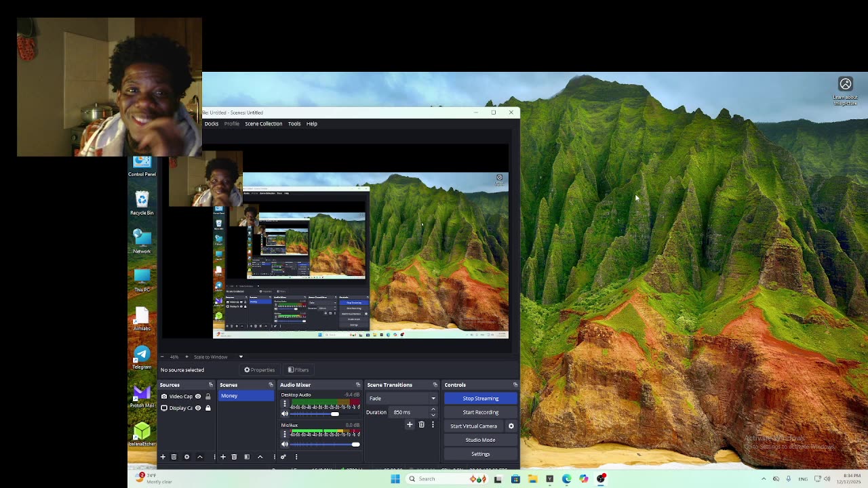Screen dimensions: 868x488
Task: Add a new source in Sources panel
Action: (x=163, y=457)
